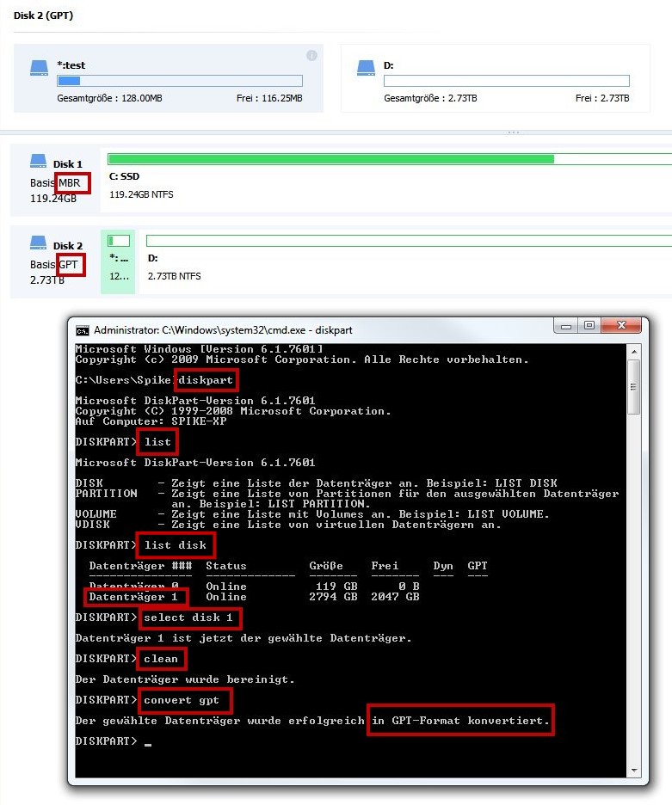Click the *:test partition drive icon
The width and height of the screenshot is (672, 805).
pyautogui.click(x=39, y=68)
